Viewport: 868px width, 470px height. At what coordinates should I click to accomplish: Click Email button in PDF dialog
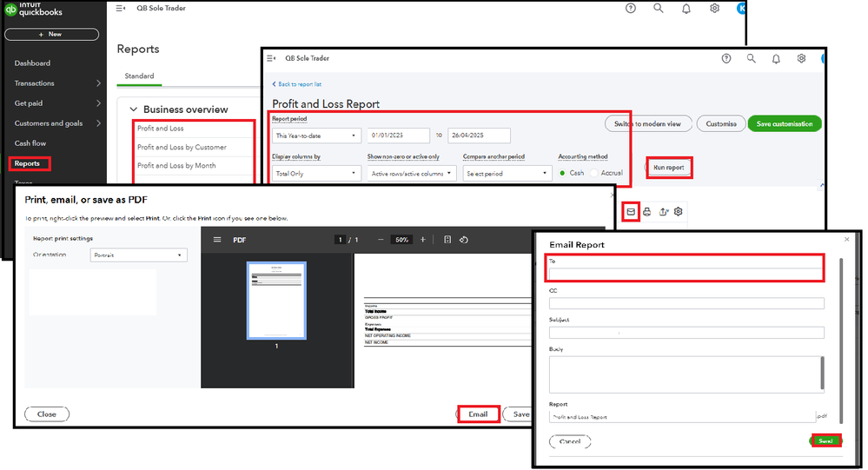pos(478,414)
